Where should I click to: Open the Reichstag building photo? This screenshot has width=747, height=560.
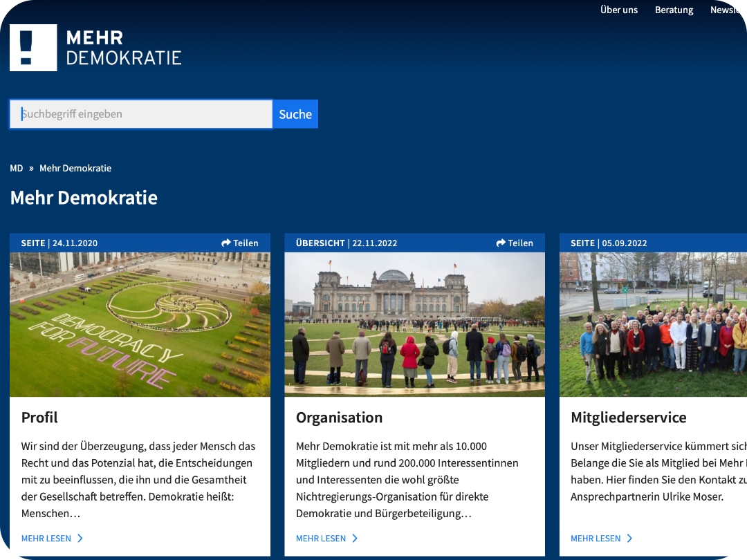coord(414,324)
